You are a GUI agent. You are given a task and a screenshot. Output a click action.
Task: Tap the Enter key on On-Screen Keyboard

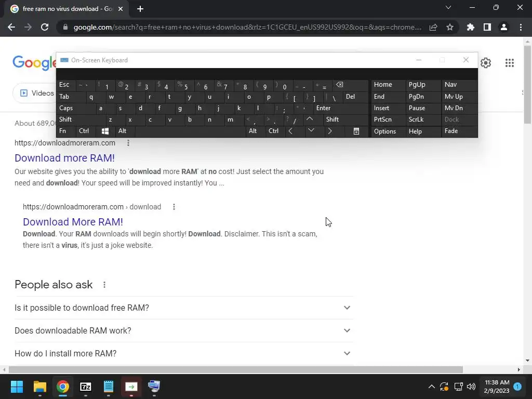(341, 108)
